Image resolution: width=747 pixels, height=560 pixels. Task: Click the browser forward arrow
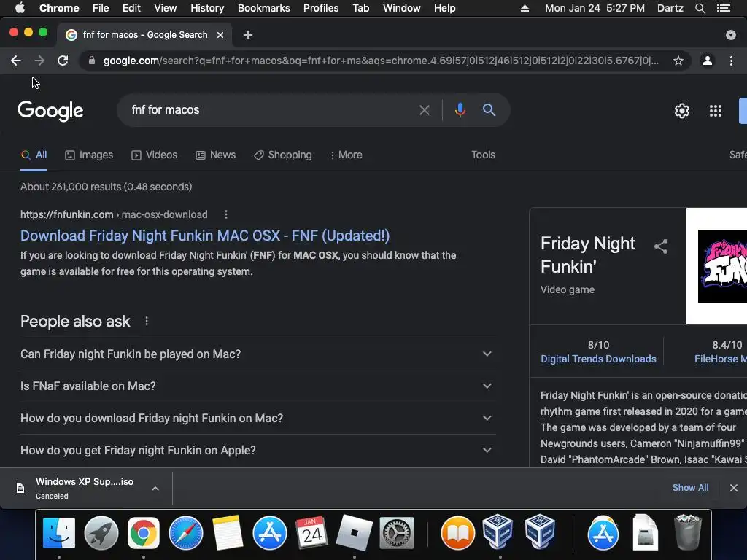[39, 61]
